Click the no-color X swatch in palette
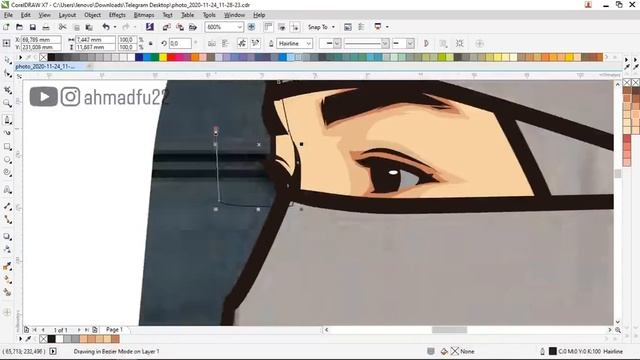 [43, 58]
